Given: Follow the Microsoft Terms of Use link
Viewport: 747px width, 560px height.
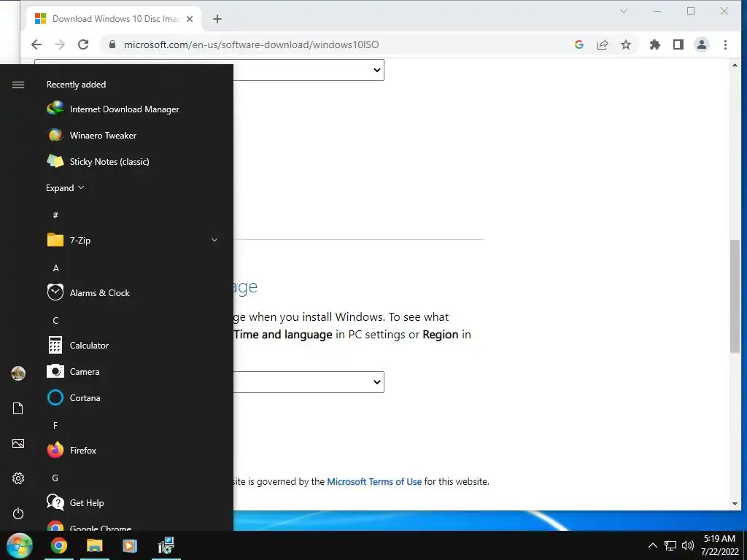Looking at the screenshot, I should click(x=374, y=481).
